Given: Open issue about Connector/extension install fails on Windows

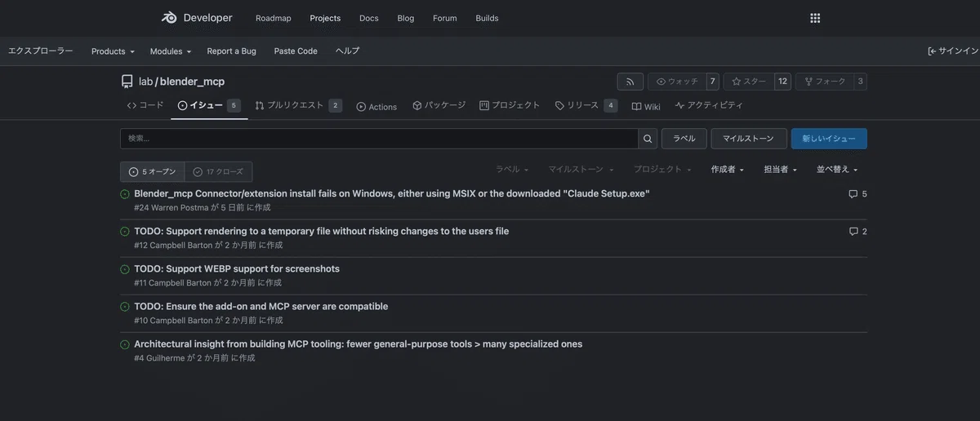Looking at the screenshot, I should point(392,193).
